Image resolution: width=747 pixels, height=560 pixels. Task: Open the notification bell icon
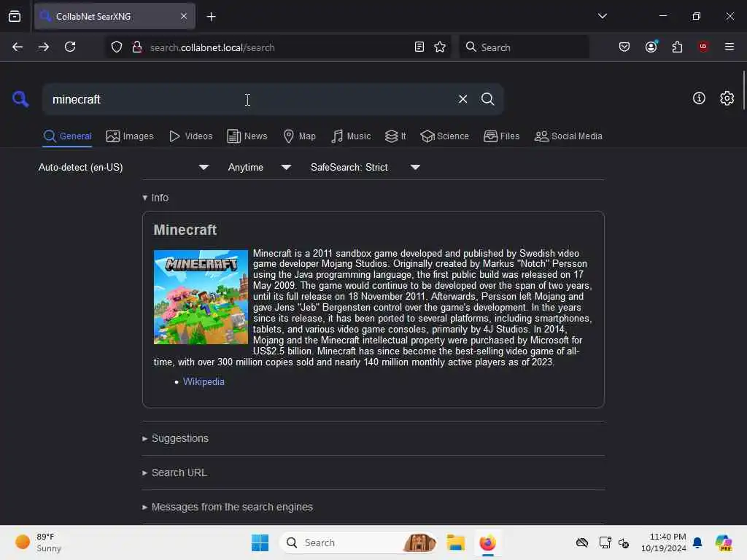[697, 542]
